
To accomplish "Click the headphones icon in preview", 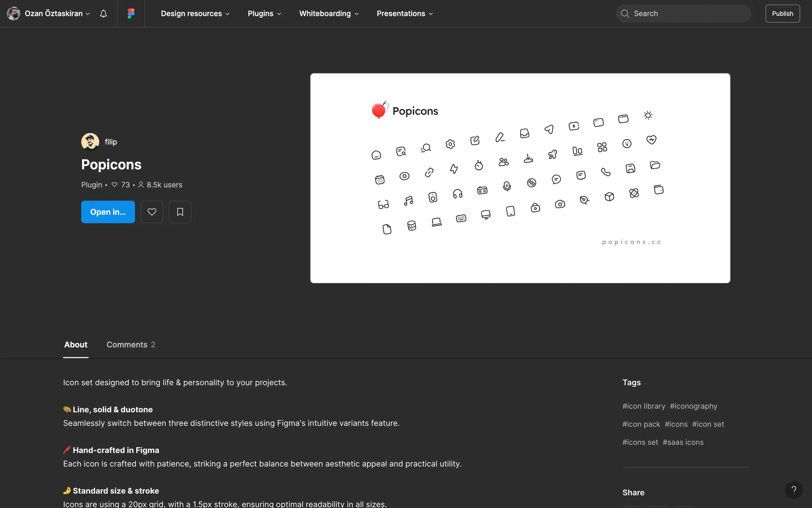I will [458, 194].
